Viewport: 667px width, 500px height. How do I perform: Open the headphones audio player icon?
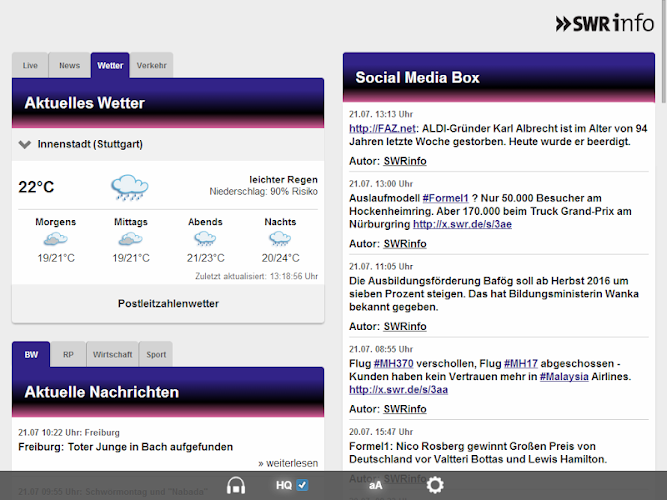[236, 485]
